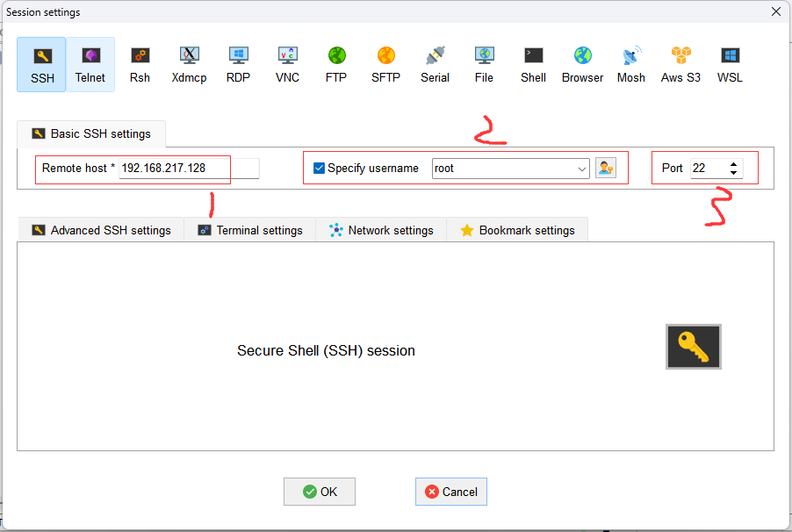This screenshot has height=532, width=792.
Task: Choose the Serial session type
Action: [x=435, y=65]
